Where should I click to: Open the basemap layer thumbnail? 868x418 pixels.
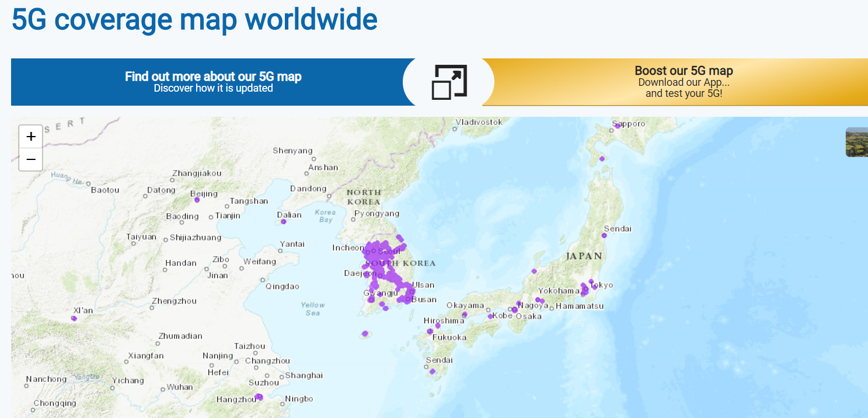(x=856, y=142)
